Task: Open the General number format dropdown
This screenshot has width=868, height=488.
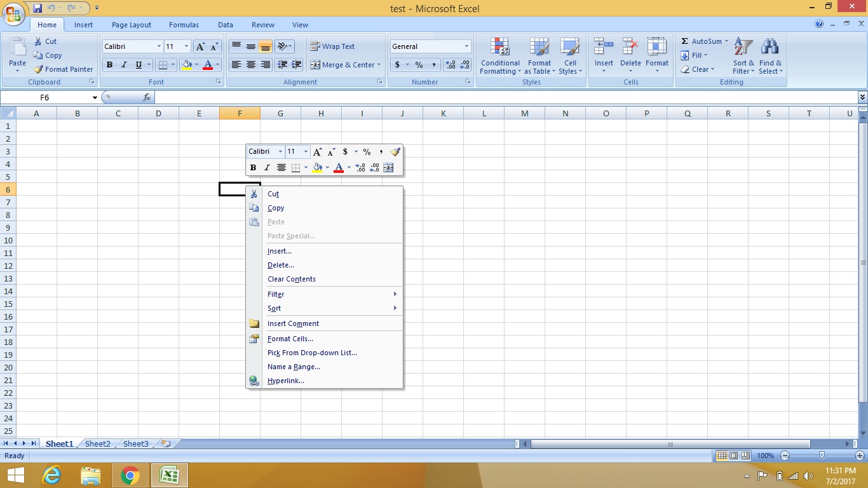Action: pyautogui.click(x=468, y=46)
